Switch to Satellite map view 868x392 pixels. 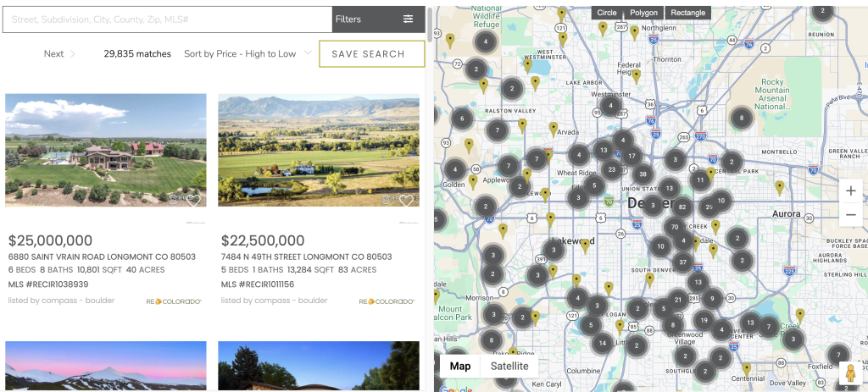click(511, 366)
